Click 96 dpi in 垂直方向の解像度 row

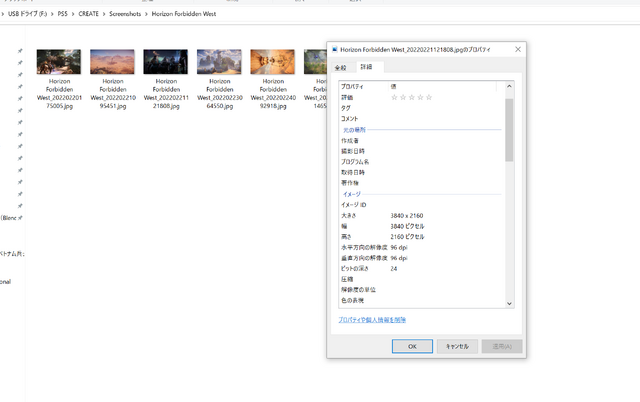click(x=399, y=258)
